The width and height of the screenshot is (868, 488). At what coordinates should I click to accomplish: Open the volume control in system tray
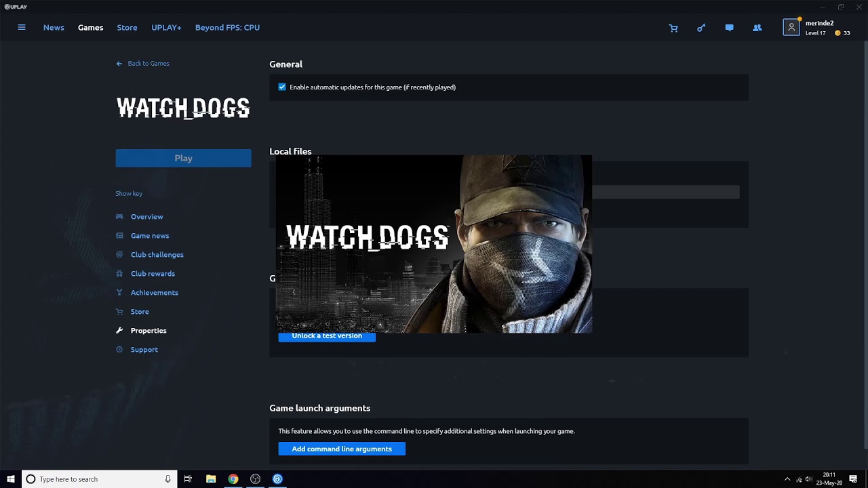[808, 479]
